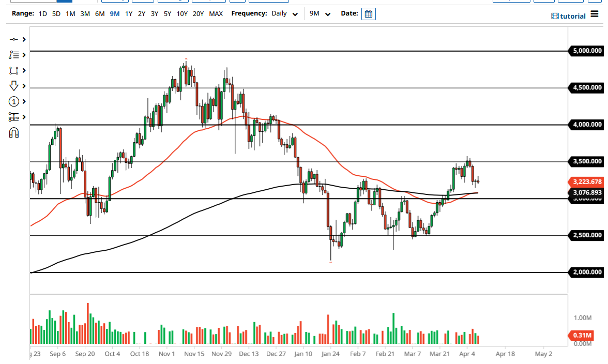Switch to the 5D range tab

(x=55, y=14)
